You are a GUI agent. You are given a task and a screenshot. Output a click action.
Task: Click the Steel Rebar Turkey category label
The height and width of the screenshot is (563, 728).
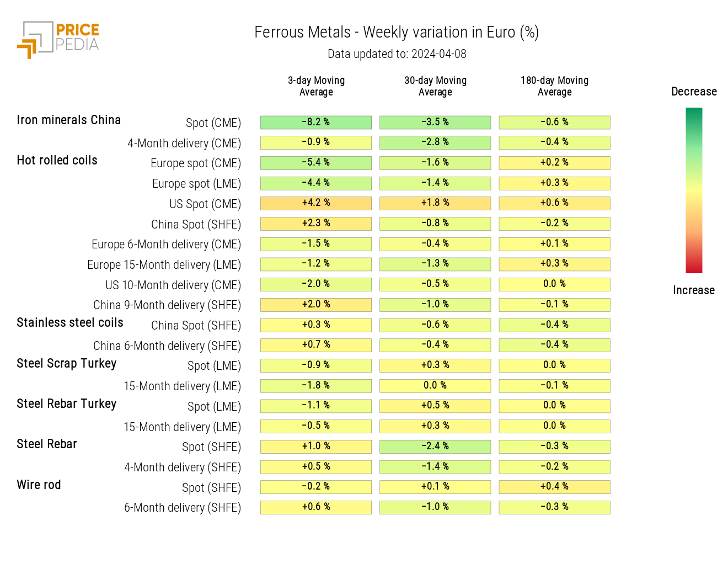[67, 404]
